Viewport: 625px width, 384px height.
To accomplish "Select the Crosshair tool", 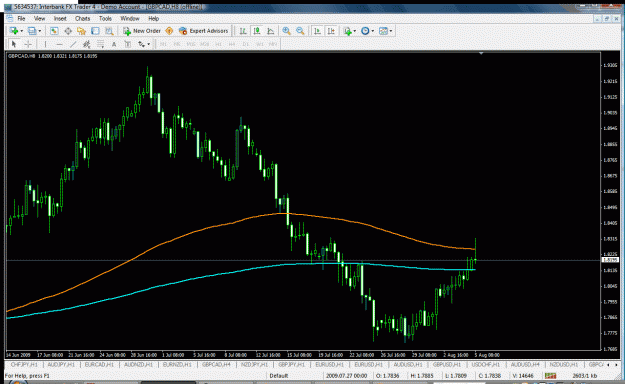I will [x=28, y=44].
